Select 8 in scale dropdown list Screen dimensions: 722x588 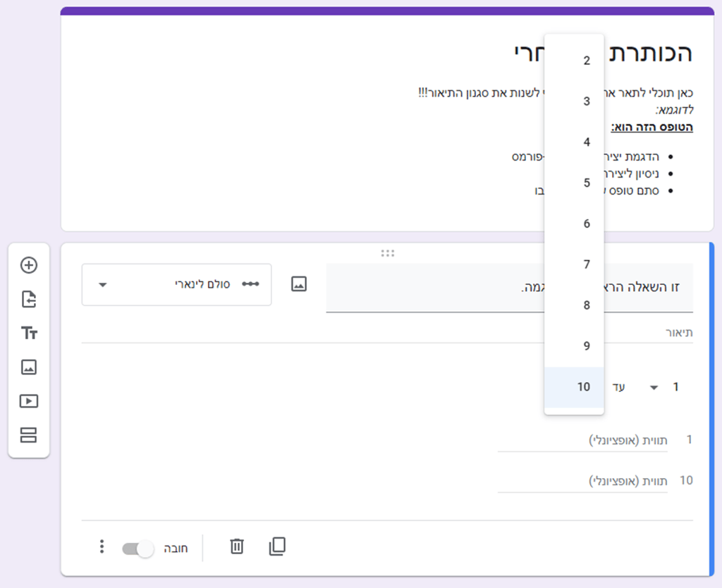coord(574,305)
